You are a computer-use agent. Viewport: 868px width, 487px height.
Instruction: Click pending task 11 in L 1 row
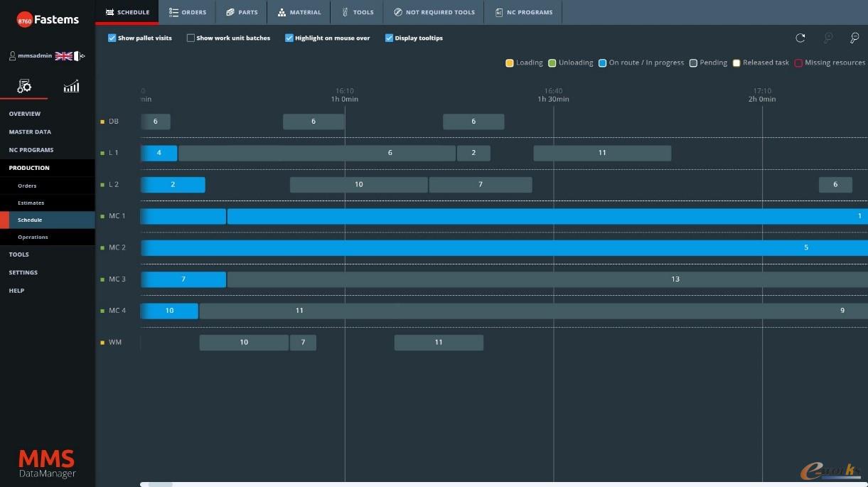pyautogui.click(x=602, y=153)
